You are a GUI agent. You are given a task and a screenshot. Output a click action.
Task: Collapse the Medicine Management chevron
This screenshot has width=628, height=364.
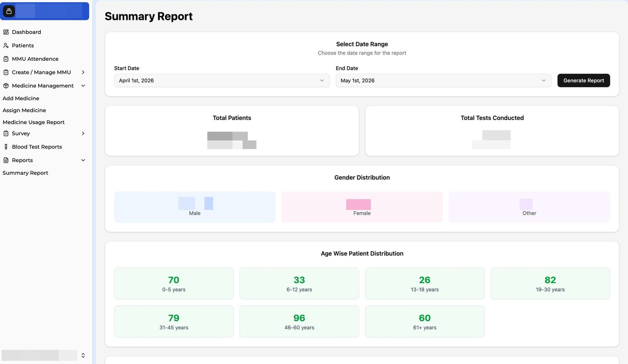click(83, 86)
